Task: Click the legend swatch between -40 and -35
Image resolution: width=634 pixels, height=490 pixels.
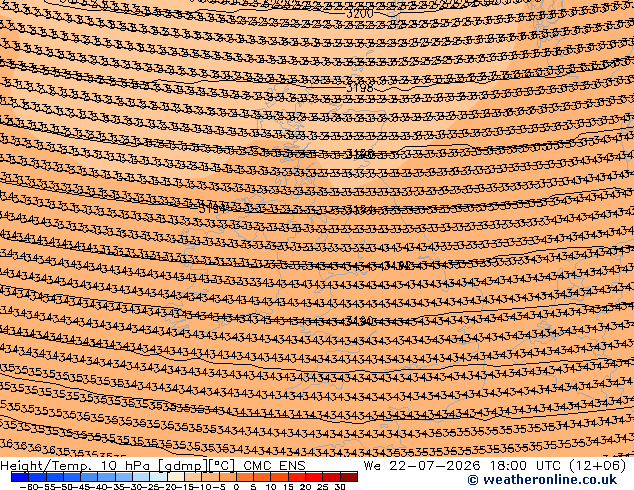Action: [x=106, y=477]
